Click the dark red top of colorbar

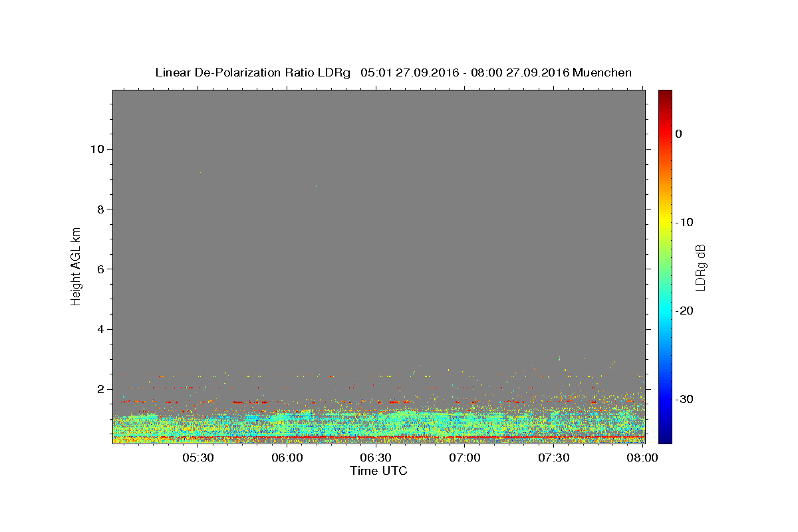pos(665,94)
